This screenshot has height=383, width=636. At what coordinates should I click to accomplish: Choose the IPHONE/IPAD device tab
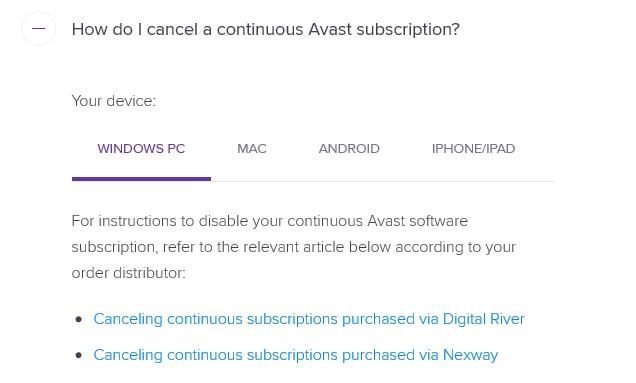pos(473,148)
